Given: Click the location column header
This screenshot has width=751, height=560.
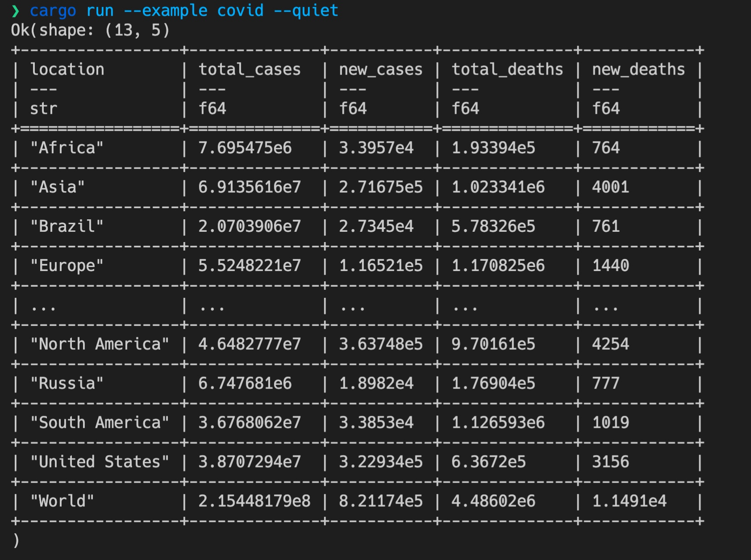Looking at the screenshot, I should pyautogui.click(x=67, y=70).
